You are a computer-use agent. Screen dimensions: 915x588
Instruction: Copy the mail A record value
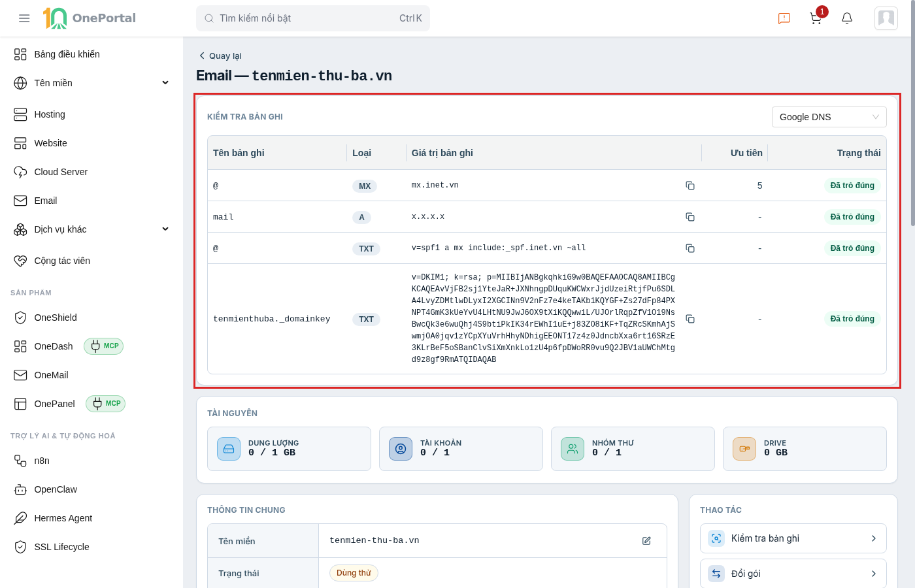(690, 217)
